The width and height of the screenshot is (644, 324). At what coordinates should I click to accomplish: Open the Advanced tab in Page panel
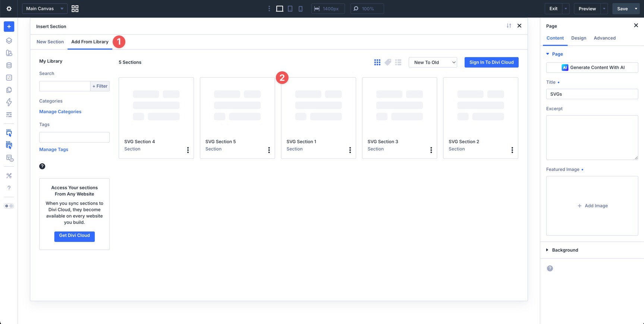click(604, 38)
